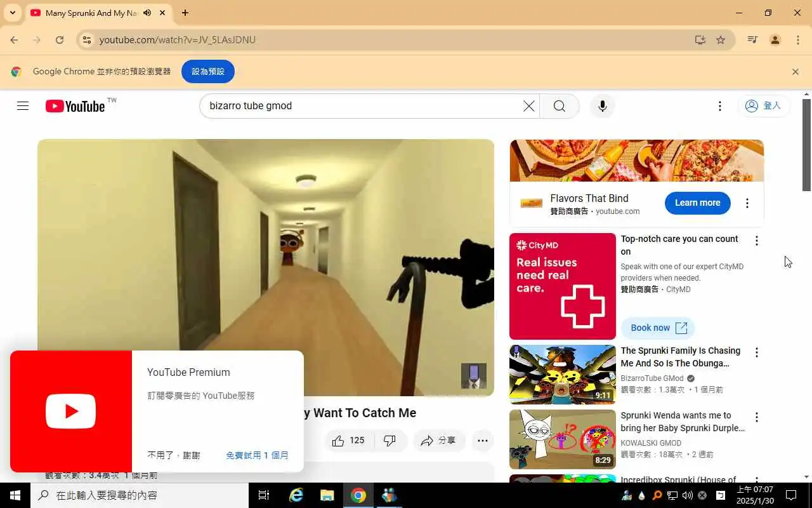Start voice search with microphone
812x508 pixels.
tap(603, 106)
